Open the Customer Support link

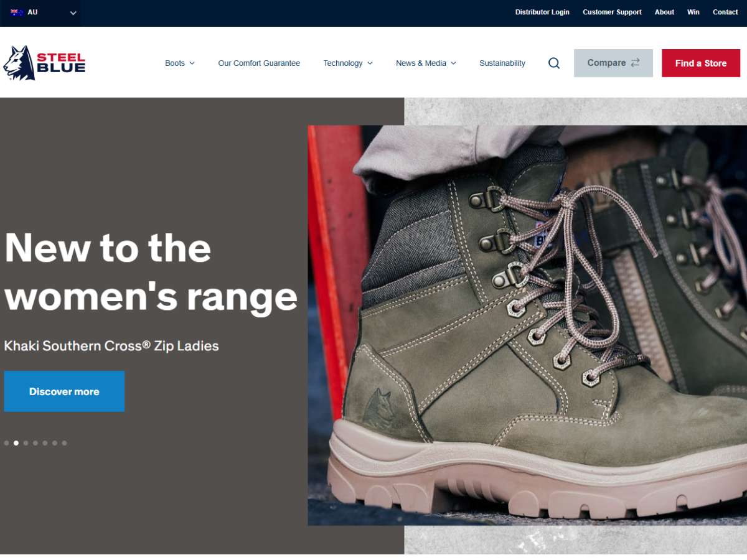(x=612, y=12)
